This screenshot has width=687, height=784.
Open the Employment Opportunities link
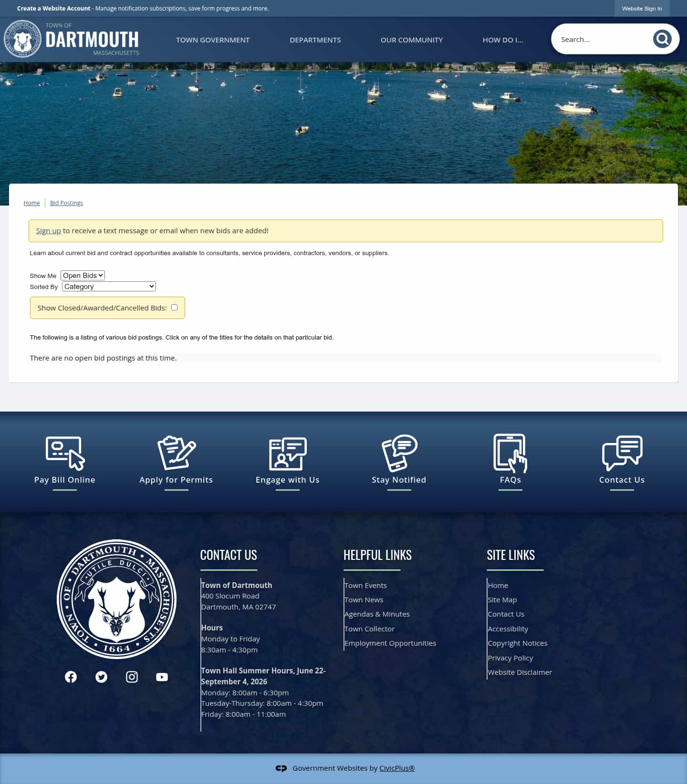pos(390,643)
